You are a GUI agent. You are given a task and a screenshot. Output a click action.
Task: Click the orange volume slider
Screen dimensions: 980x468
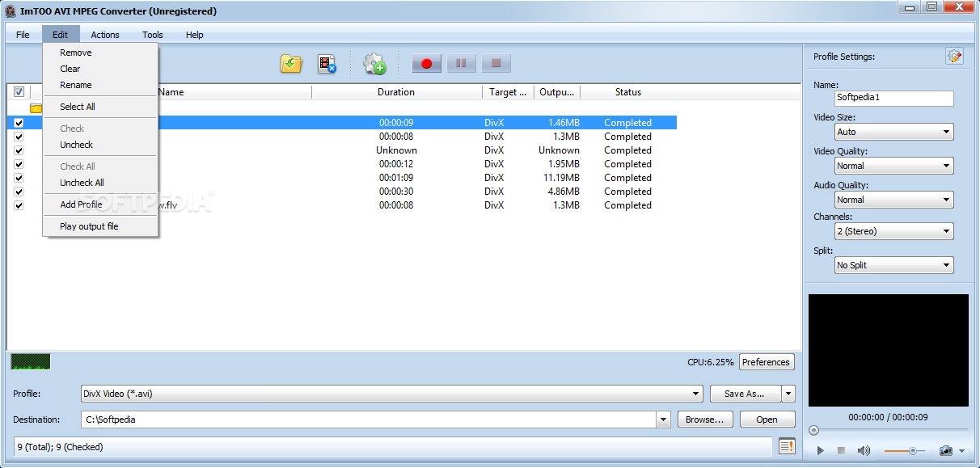click(x=905, y=450)
